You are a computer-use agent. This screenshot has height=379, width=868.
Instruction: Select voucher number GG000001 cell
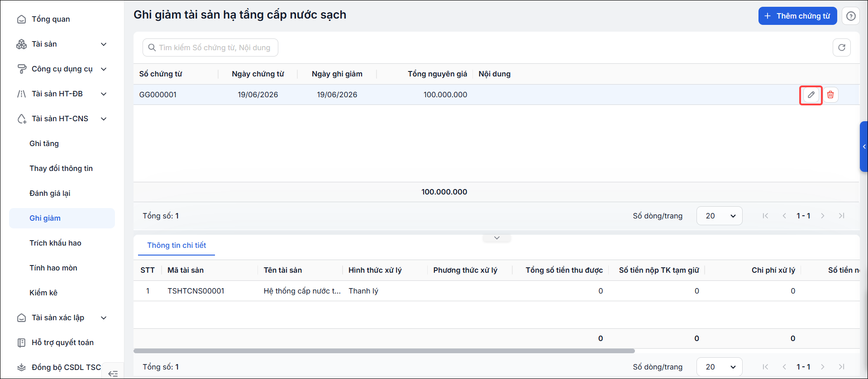pyautogui.click(x=158, y=95)
